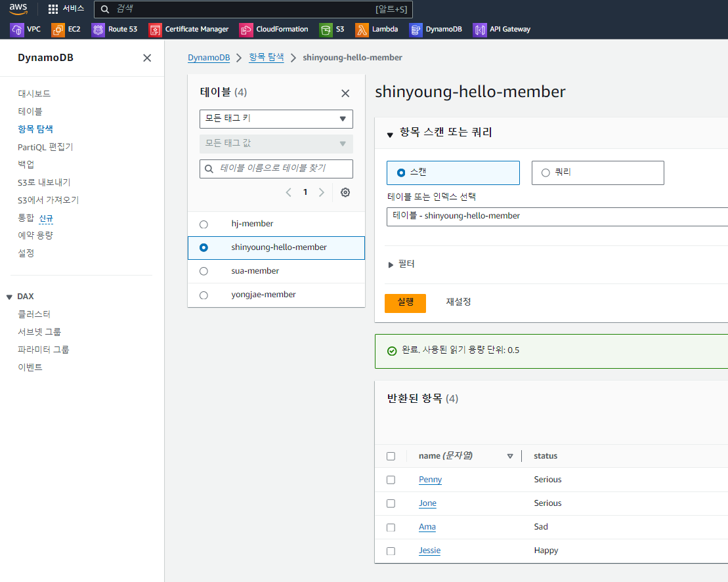Image resolution: width=728 pixels, height=582 pixels.
Task: Click the S3 service shortcut icon
Action: click(x=326, y=30)
